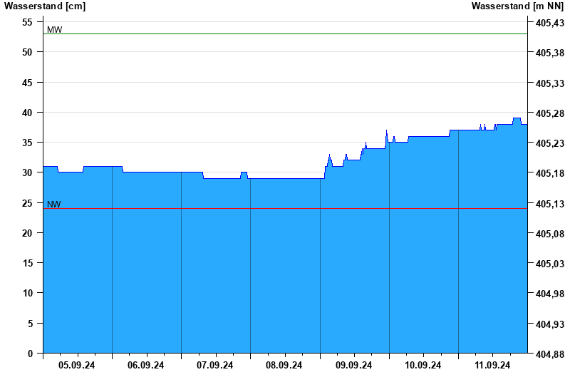Click the date label 07.09.24
This screenshot has height=392, width=570.
coord(214,365)
